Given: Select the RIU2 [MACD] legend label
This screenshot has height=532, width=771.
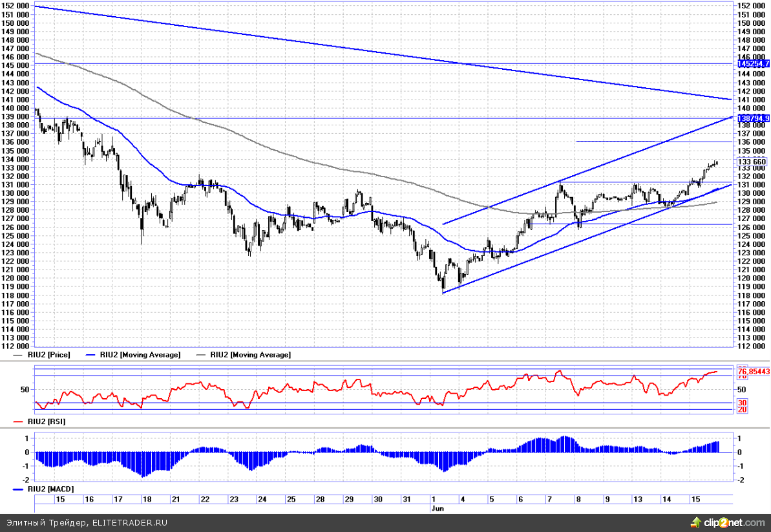Looking at the screenshot, I should point(51,489).
